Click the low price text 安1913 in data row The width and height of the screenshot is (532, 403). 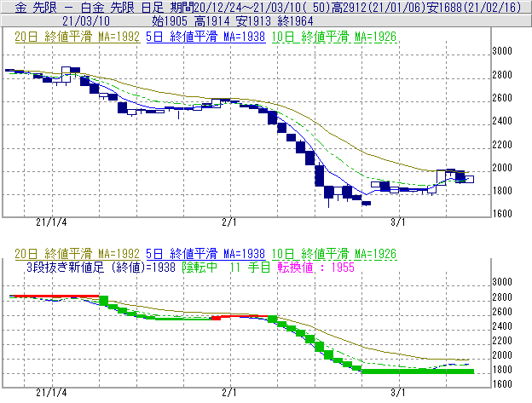coord(253,21)
